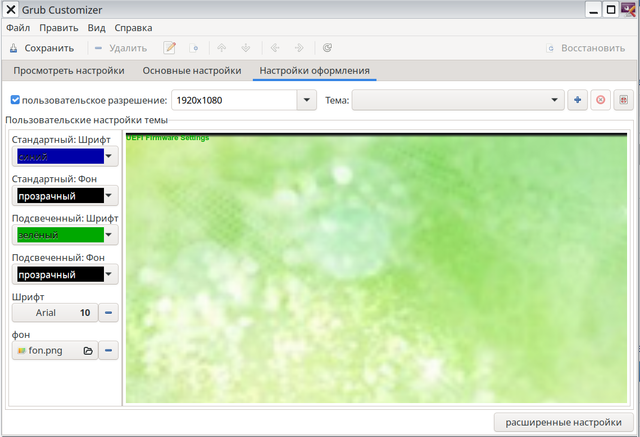Add a theme with the plus icon
640x437 pixels.
coord(577,100)
